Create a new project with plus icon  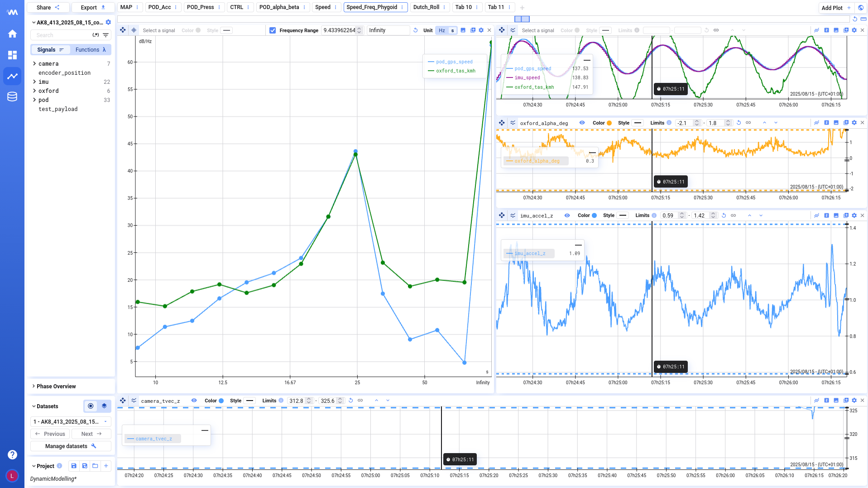(106, 466)
